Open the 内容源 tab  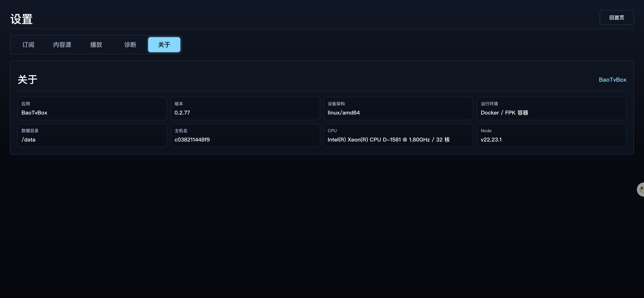click(x=62, y=45)
